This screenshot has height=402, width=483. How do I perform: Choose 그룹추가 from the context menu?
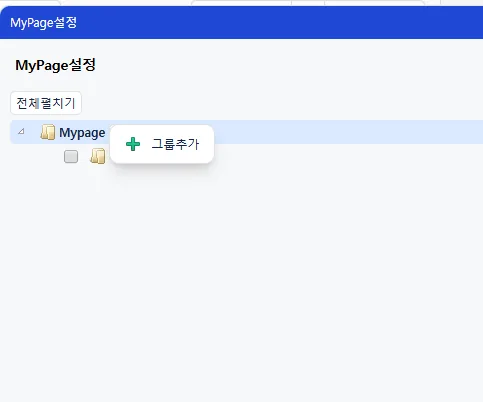click(162, 144)
